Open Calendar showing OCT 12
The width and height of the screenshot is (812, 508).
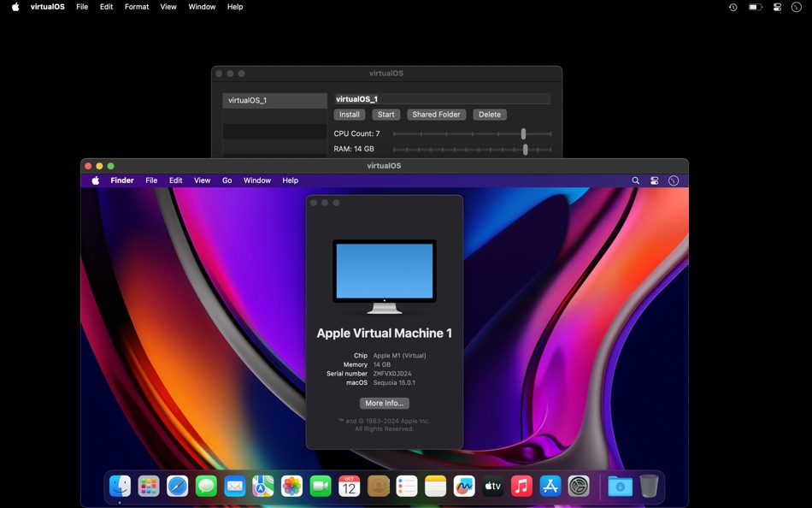349,487
